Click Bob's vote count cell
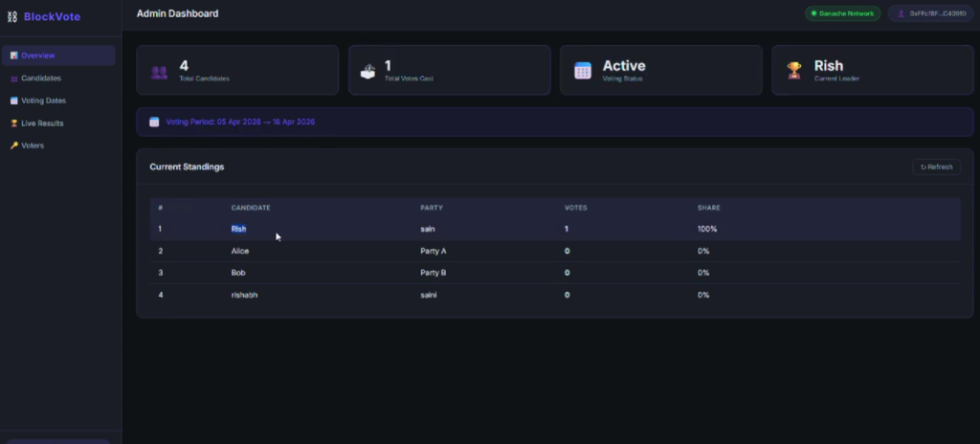Viewport: 980px width, 444px height. click(x=567, y=273)
